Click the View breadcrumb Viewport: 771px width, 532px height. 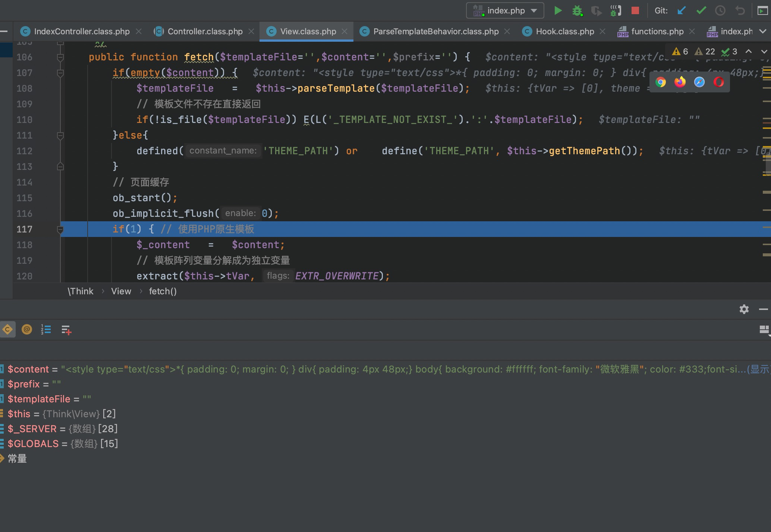coord(121,291)
